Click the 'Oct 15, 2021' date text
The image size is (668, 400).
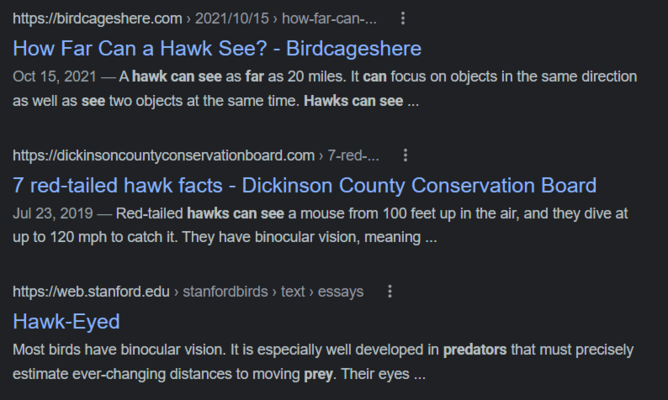(x=55, y=77)
